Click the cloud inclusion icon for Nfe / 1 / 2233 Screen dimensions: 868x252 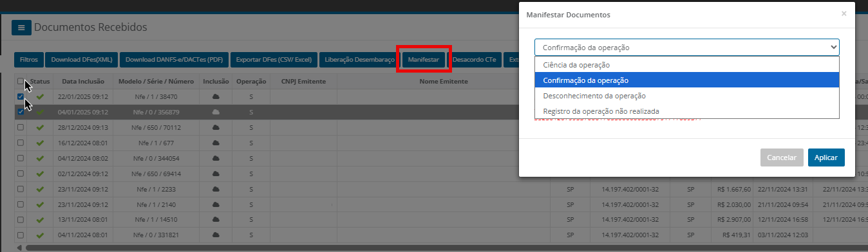tap(216, 190)
